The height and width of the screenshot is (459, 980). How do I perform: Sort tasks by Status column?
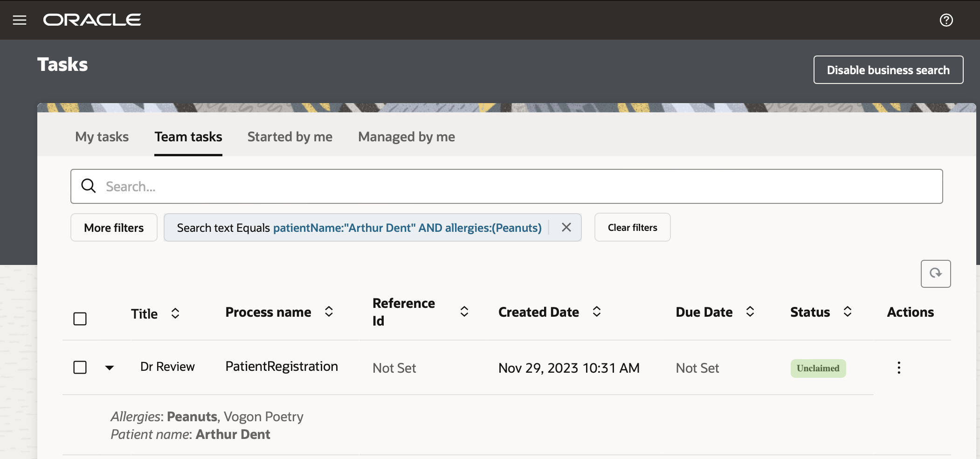point(847,312)
